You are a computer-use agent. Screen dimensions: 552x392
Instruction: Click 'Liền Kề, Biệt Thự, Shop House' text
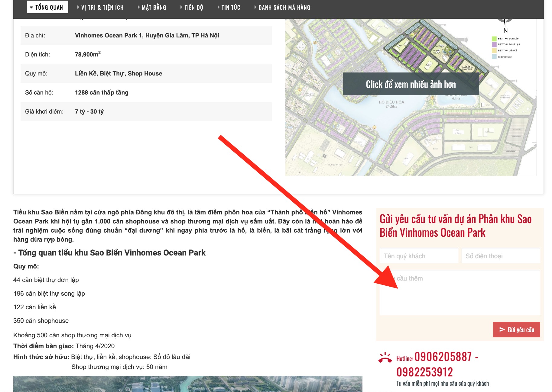[x=119, y=73]
